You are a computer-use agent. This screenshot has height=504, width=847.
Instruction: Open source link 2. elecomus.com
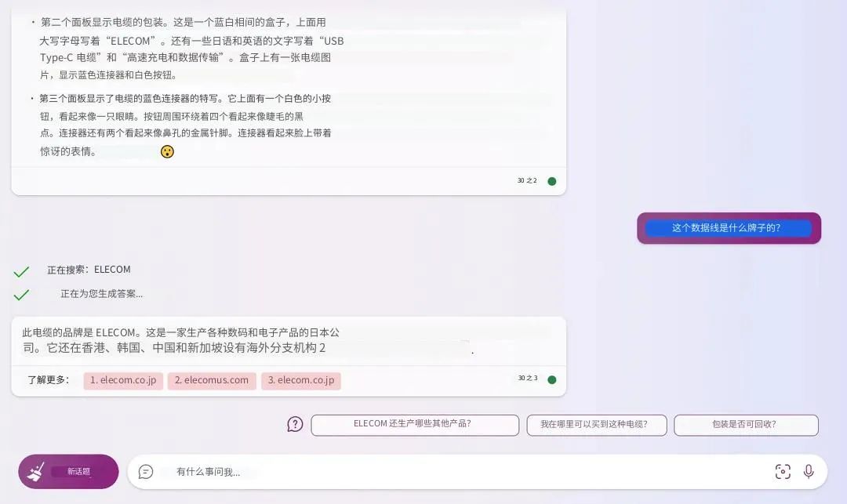212,380
